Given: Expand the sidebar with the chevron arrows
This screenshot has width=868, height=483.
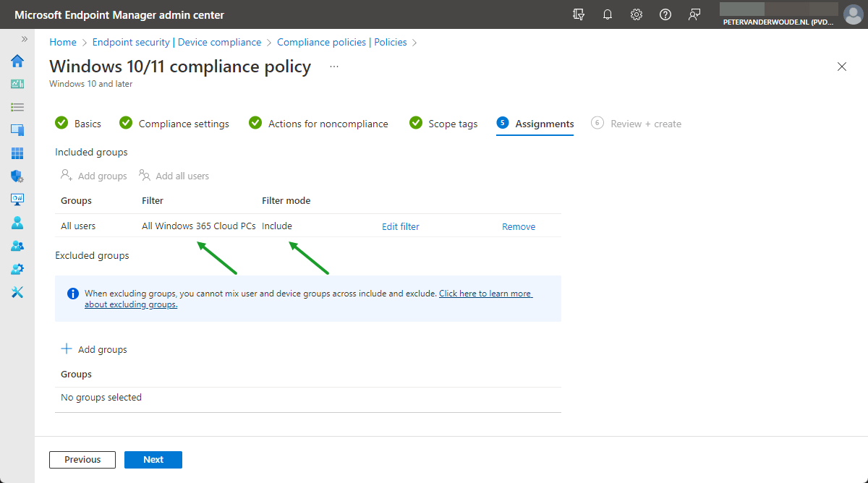Looking at the screenshot, I should tap(24, 40).
